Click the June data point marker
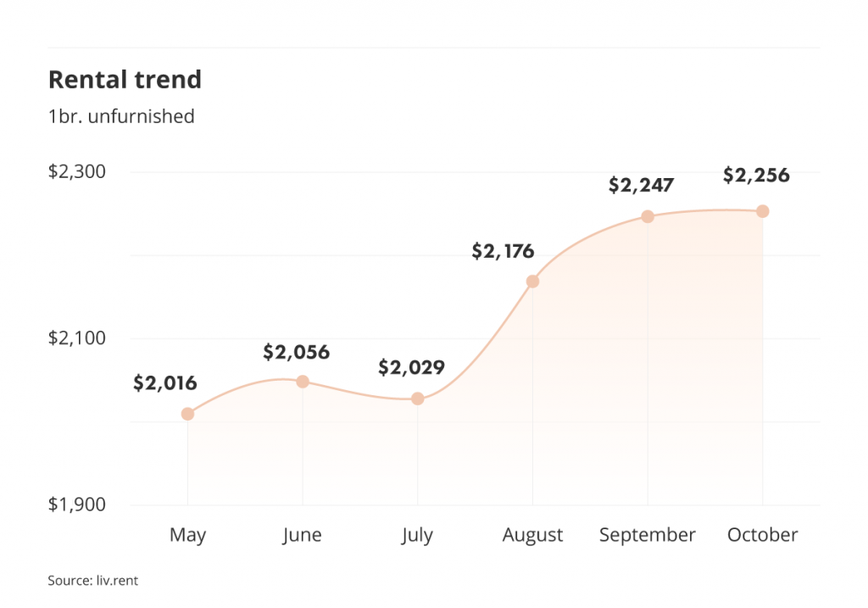Viewport: 868px width, 608px height. pyautogui.click(x=303, y=382)
